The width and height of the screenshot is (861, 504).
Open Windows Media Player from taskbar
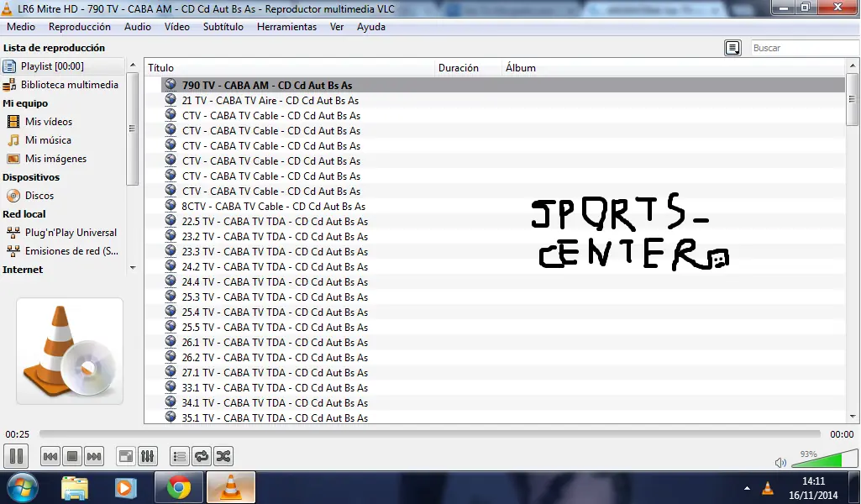(x=124, y=487)
